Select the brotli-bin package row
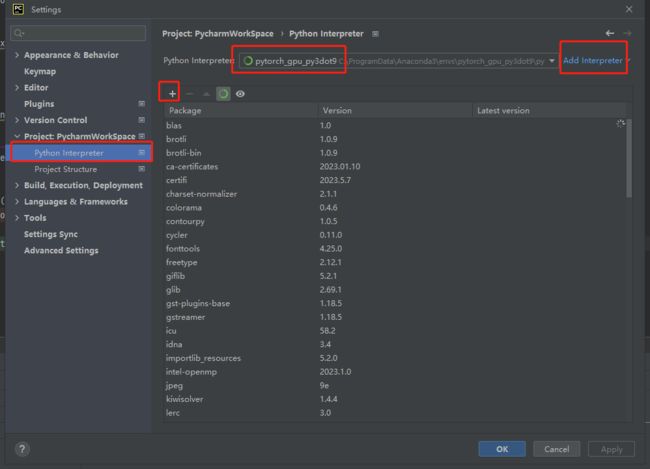This screenshot has height=469, width=650. (395, 153)
